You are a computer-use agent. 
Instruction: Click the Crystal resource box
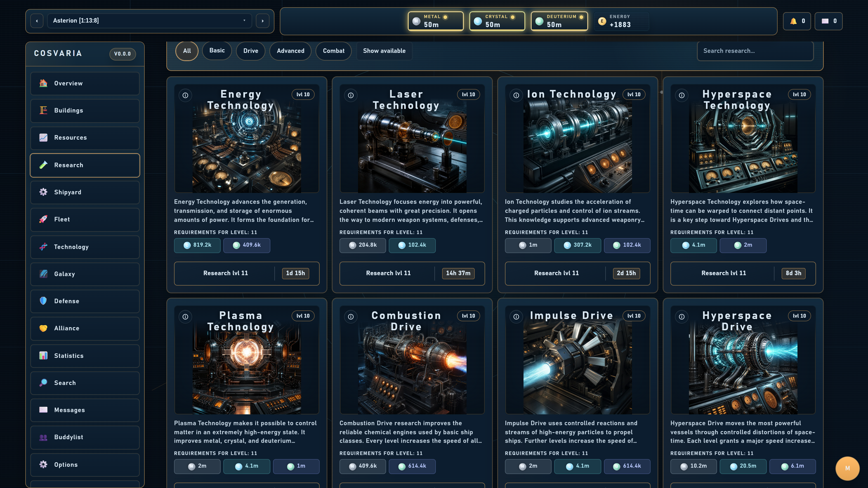point(497,21)
